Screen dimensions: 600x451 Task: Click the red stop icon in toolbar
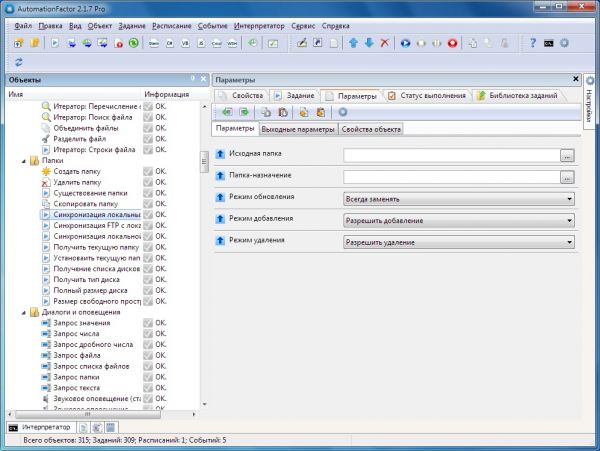(x=452, y=43)
